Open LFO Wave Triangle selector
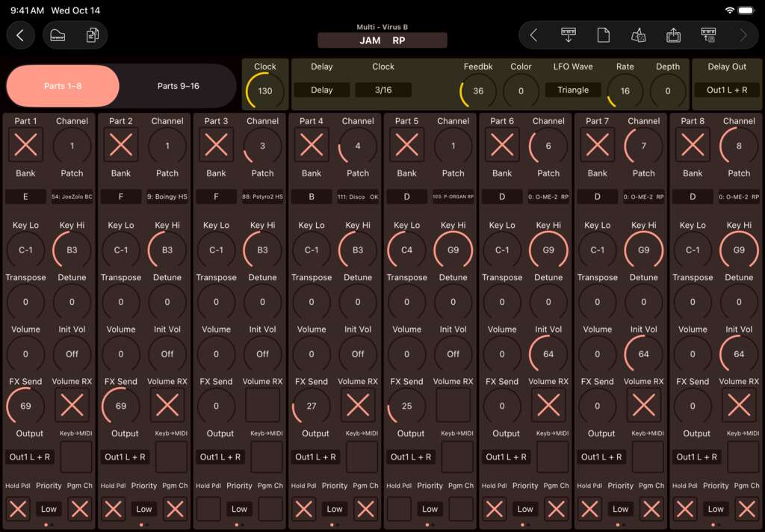 (573, 90)
